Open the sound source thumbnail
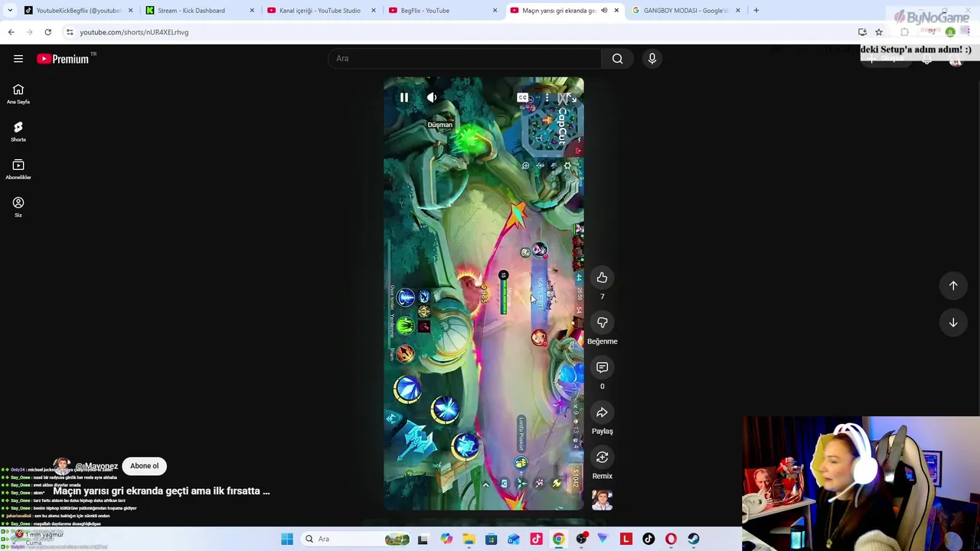Screen dimensions: 980x551 [603, 500]
